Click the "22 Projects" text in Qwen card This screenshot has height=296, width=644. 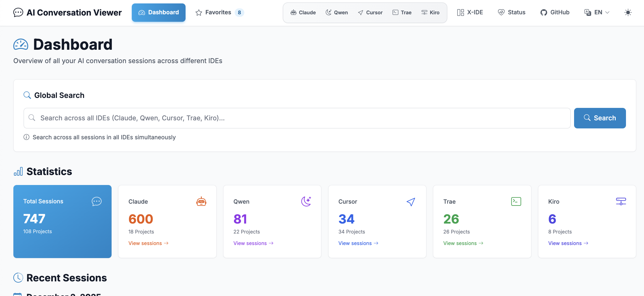point(246,232)
